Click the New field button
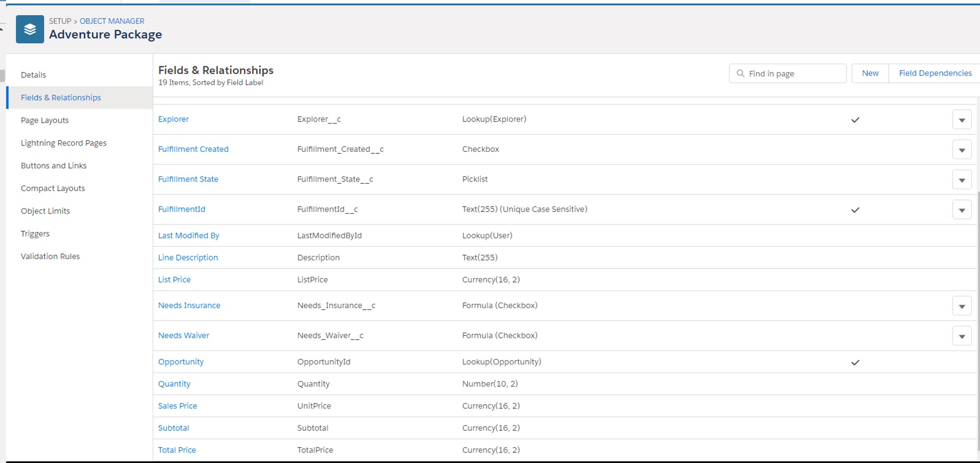Screen dimensions: 980x463 pyautogui.click(x=870, y=73)
